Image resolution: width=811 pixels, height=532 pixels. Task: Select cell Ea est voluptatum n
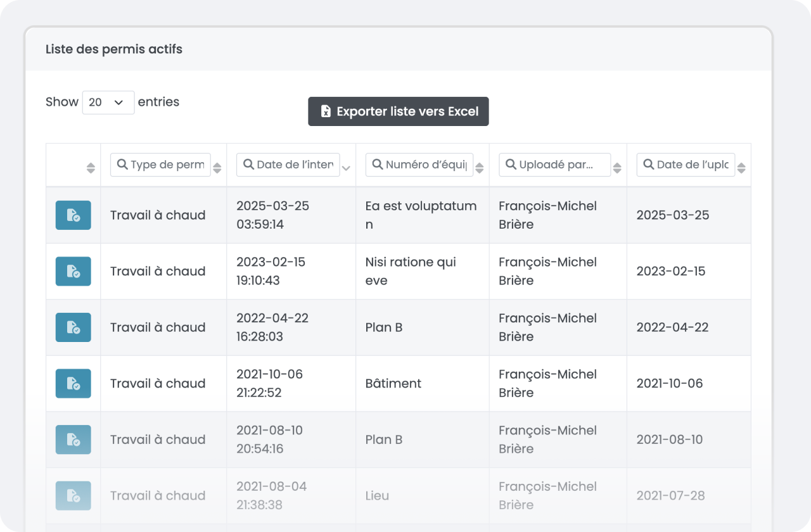pos(421,215)
